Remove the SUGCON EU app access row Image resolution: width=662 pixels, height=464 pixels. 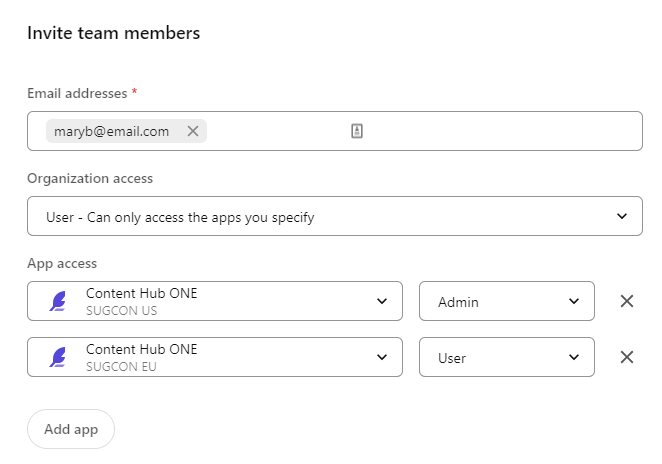coord(627,357)
